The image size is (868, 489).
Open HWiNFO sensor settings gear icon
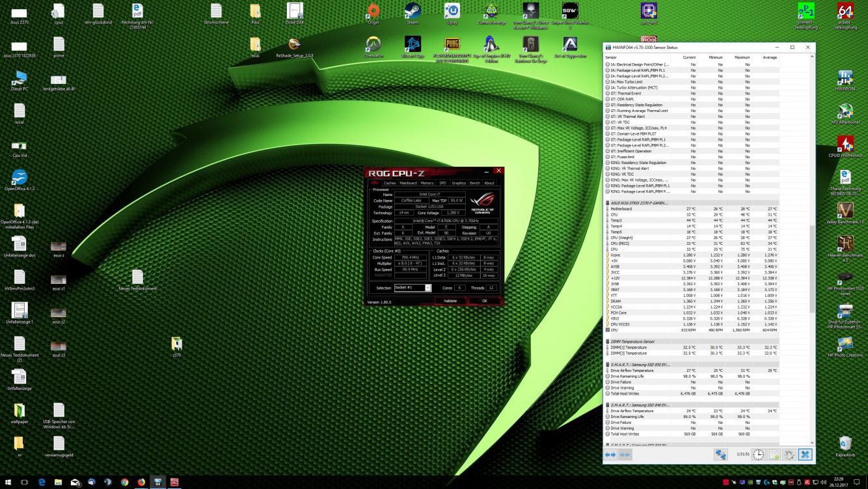tap(789, 454)
